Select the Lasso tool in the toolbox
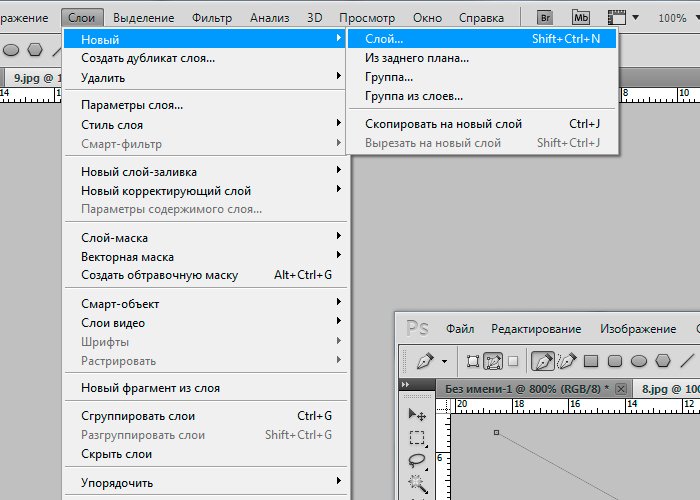 click(x=417, y=460)
